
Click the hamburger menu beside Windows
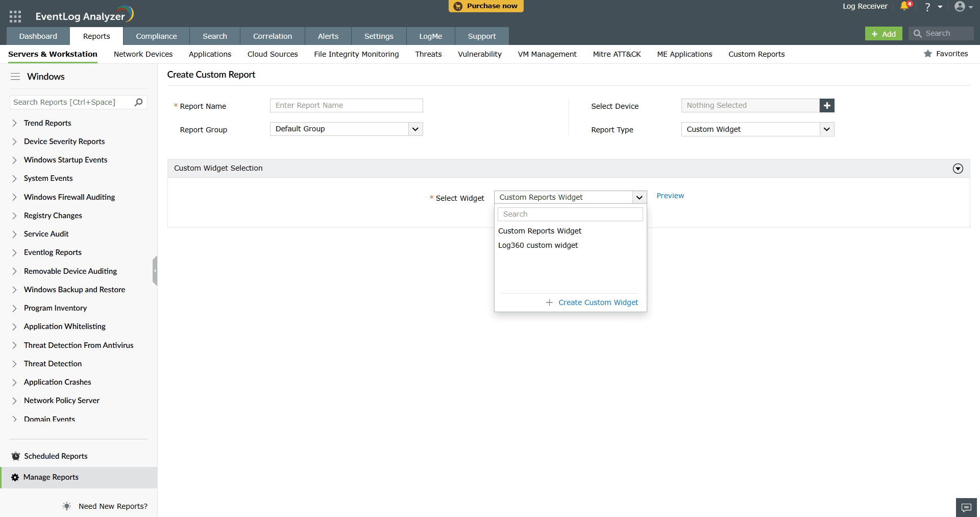coord(15,77)
